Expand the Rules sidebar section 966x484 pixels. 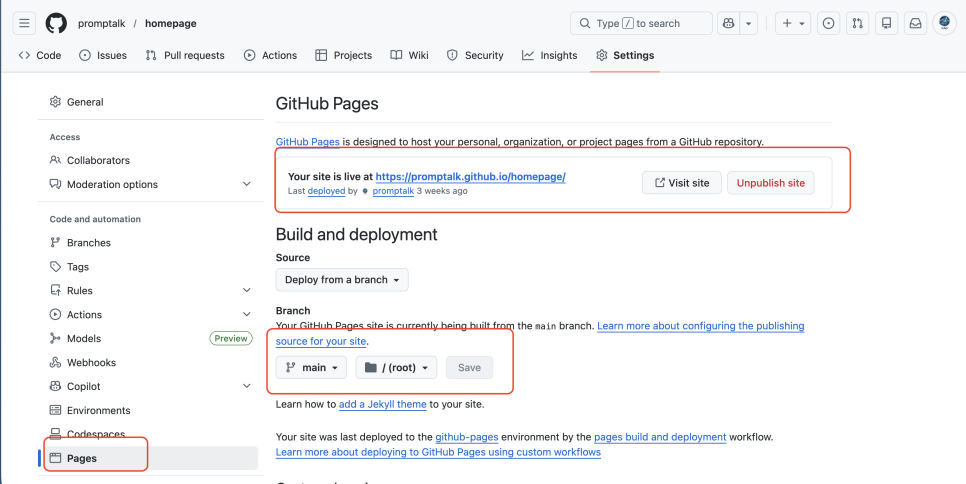[150, 291]
